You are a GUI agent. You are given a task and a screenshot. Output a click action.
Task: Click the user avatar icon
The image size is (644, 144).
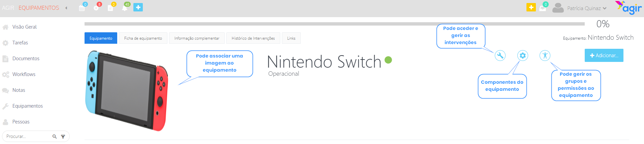click(x=558, y=8)
